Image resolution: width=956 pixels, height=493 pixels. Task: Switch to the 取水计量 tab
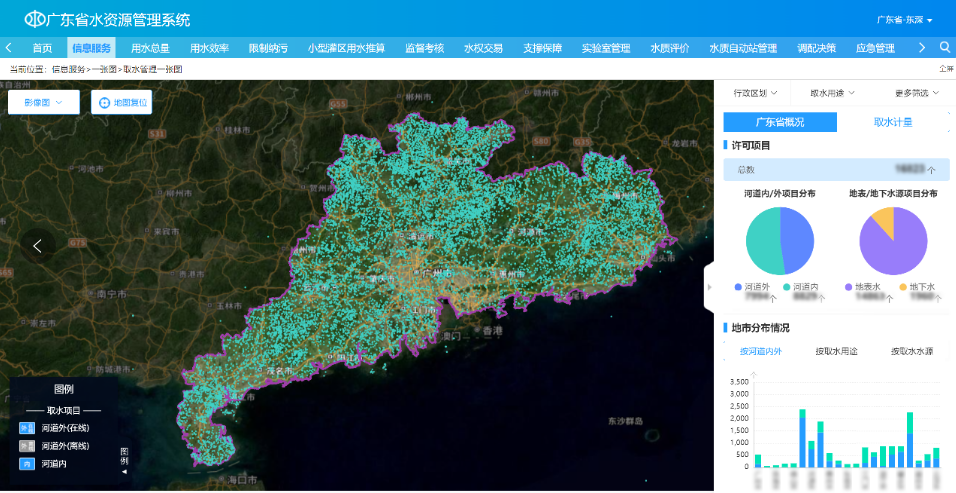point(893,122)
